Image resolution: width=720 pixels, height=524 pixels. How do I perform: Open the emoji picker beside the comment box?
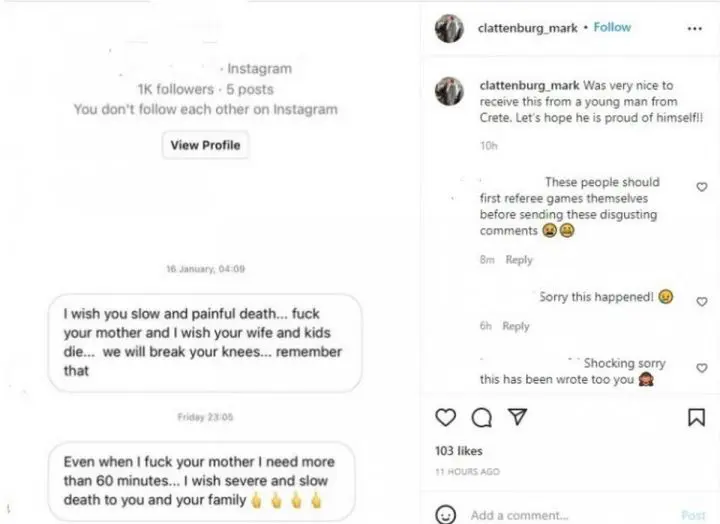(x=446, y=514)
